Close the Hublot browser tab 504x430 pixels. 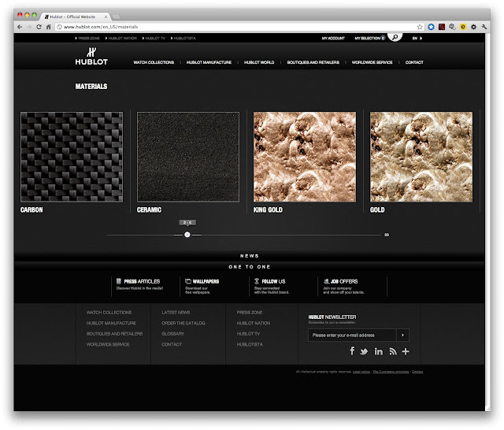coord(106,17)
